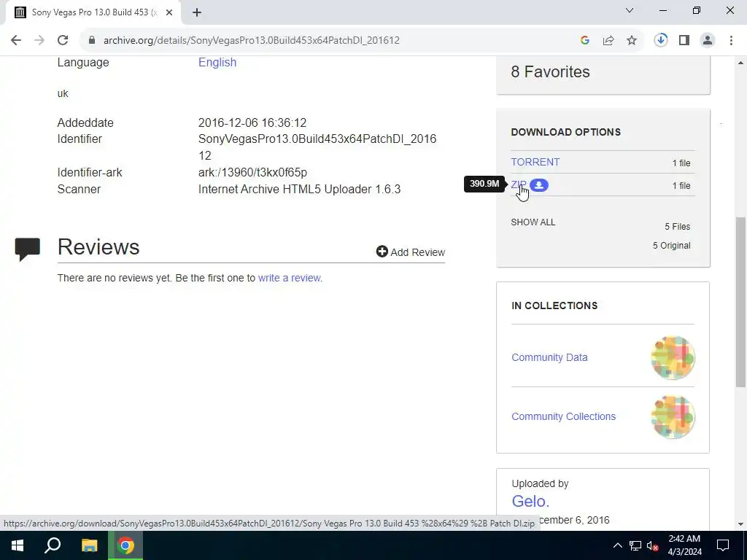The image size is (747, 560).
Task: Show hidden system tray icons
Action: (617, 545)
